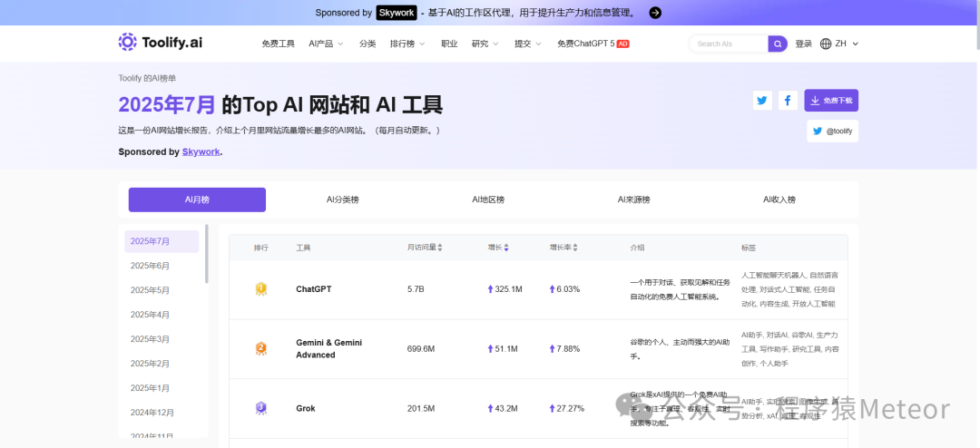The width and height of the screenshot is (980, 448).
Task: Sort by 月访问量 sort arrows
Action: click(440, 248)
